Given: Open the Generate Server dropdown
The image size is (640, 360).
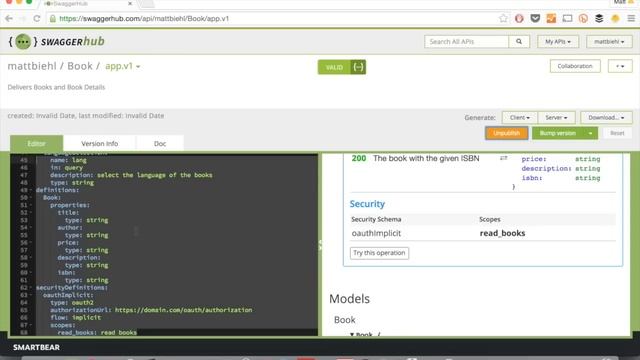Looking at the screenshot, I should 556,118.
